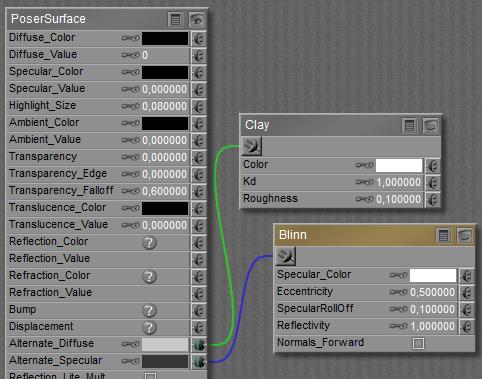Click the Transparency plug connector

199,157
